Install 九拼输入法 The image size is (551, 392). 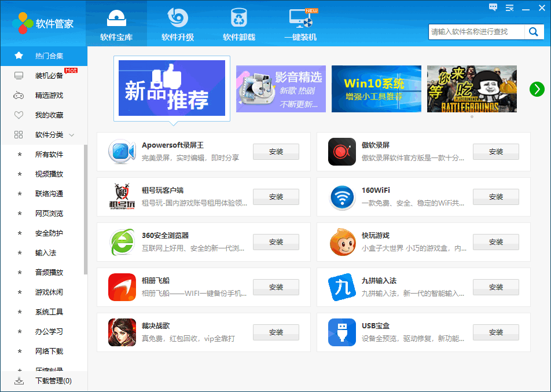click(x=496, y=287)
